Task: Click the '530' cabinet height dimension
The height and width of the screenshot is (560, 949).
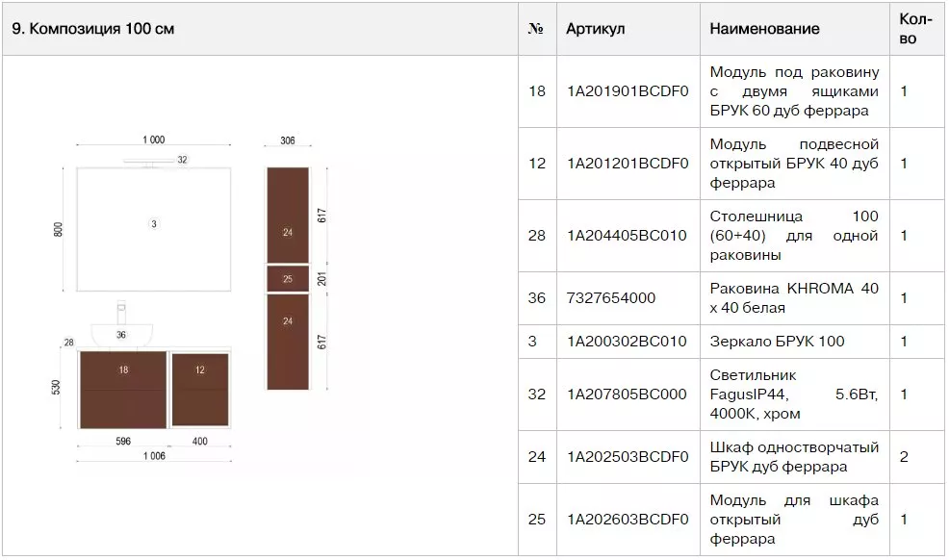Action: [x=56, y=388]
